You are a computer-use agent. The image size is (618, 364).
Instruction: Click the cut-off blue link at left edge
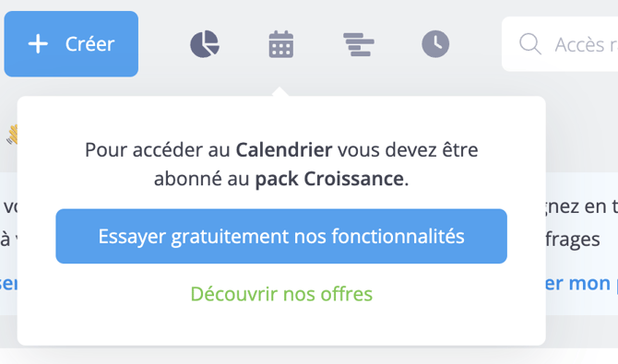click(x=8, y=283)
